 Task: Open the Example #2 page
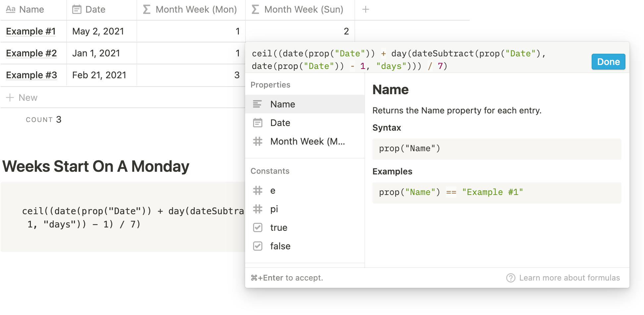pyautogui.click(x=31, y=53)
